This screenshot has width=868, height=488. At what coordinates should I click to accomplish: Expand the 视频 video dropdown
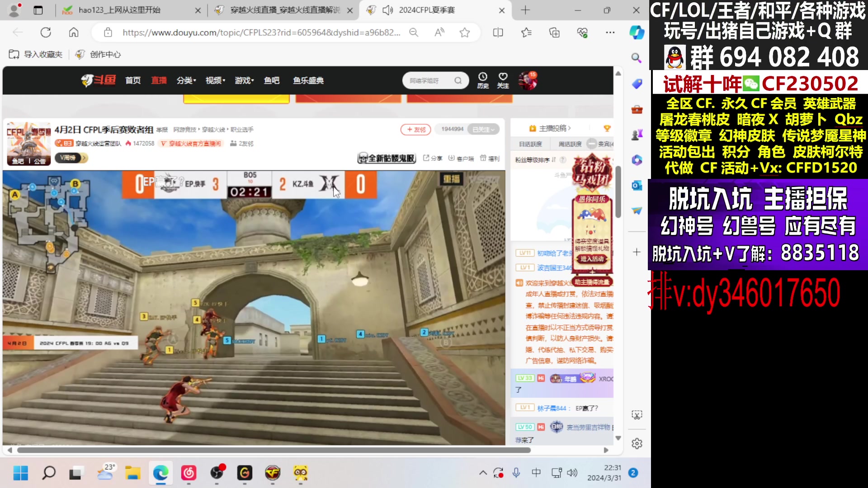215,80
